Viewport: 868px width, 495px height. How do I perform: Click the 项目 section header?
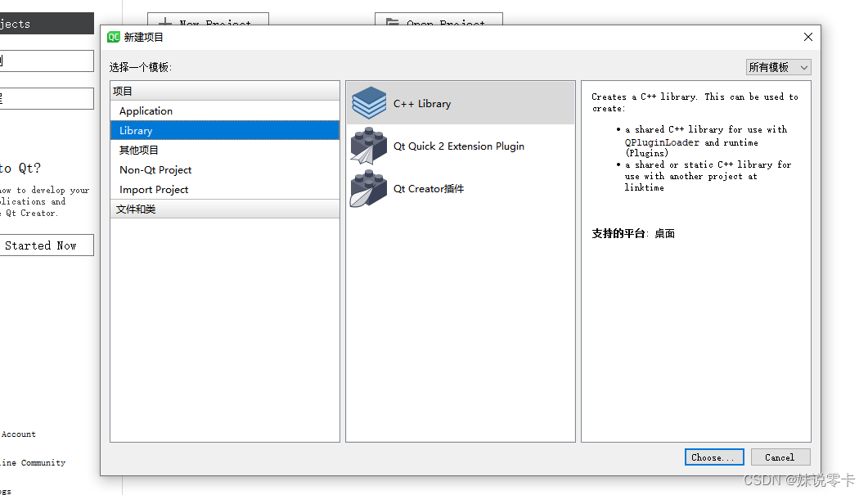[x=225, y=91]
